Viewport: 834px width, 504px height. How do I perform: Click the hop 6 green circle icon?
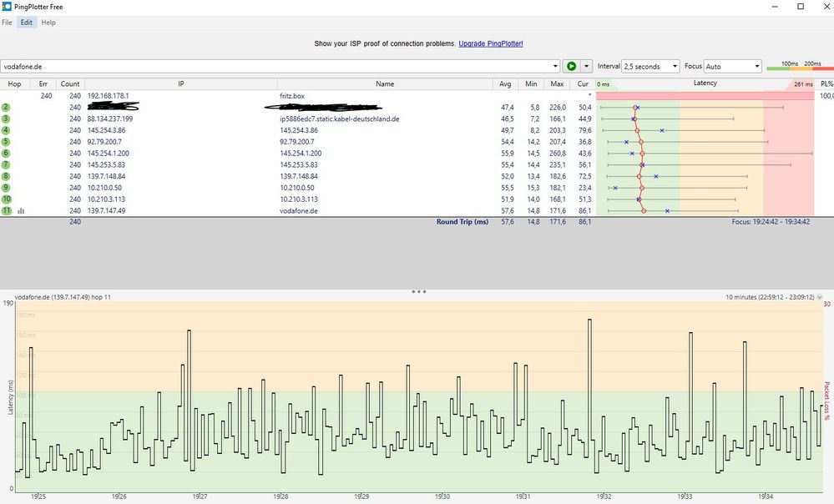(x=6, y=153)
